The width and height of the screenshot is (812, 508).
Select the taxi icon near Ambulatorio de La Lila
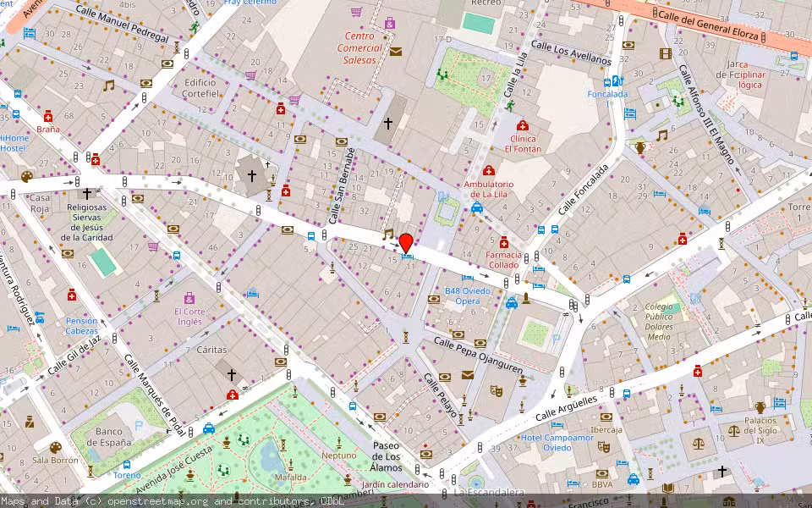point(477,208)
